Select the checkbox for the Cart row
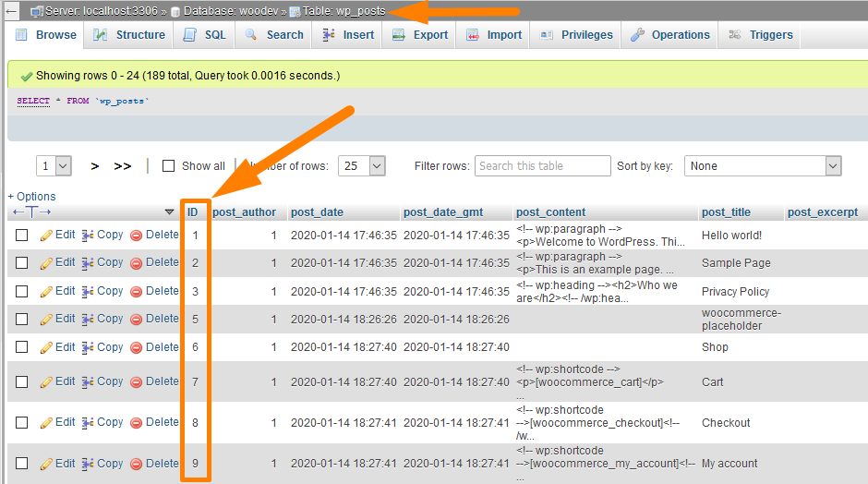 pos(21,381)
